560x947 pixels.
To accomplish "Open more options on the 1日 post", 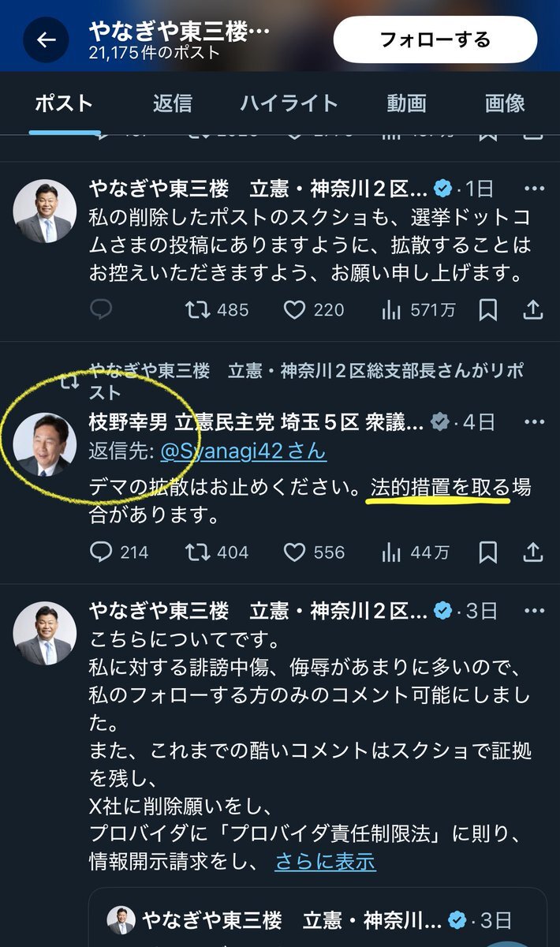I will (535, 189).
